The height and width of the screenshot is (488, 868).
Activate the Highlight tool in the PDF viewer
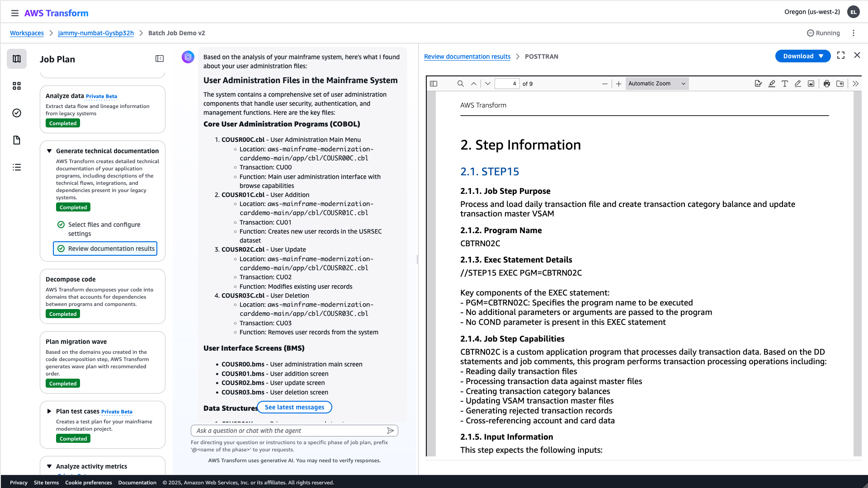pos(772,84)
